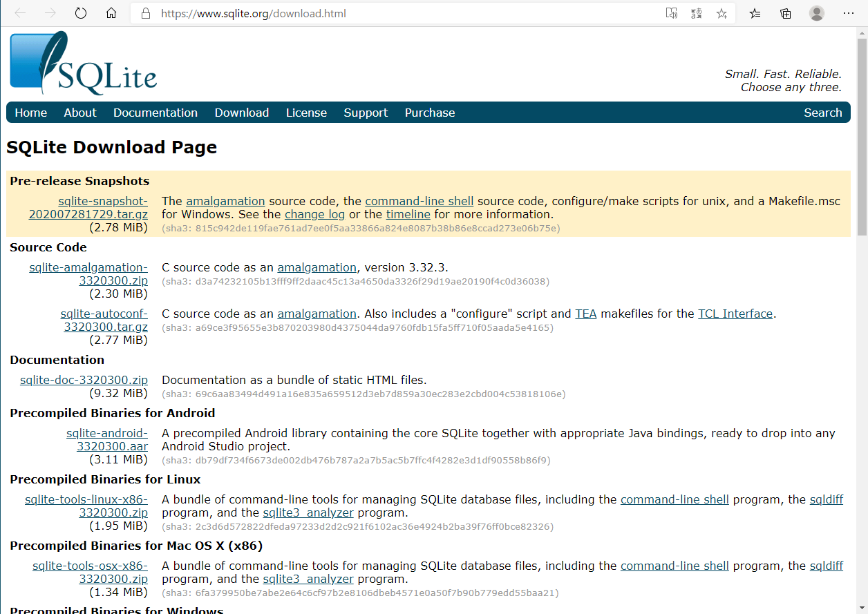Screen dimensions: 868x614
Task: Download sqlite-autoconf-3320300.tar.gz
Action: (104, 320)
